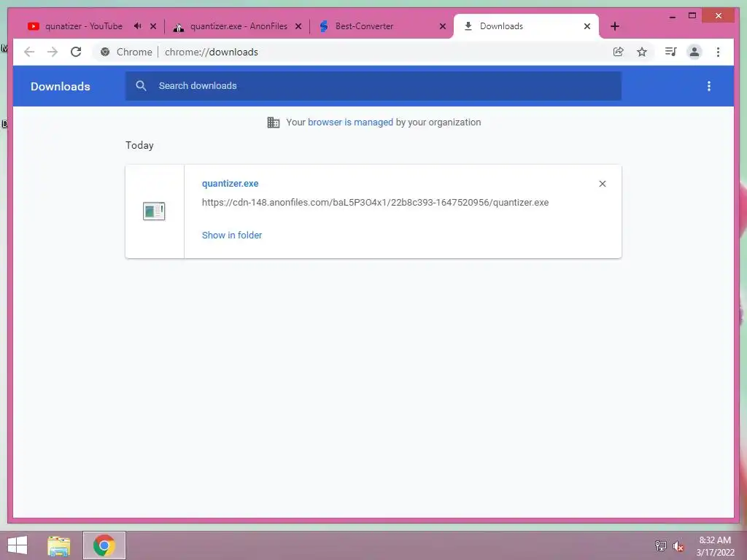Go back with the back arrow
The width and height of the screenshot is (747, 560).
[29, 52]
